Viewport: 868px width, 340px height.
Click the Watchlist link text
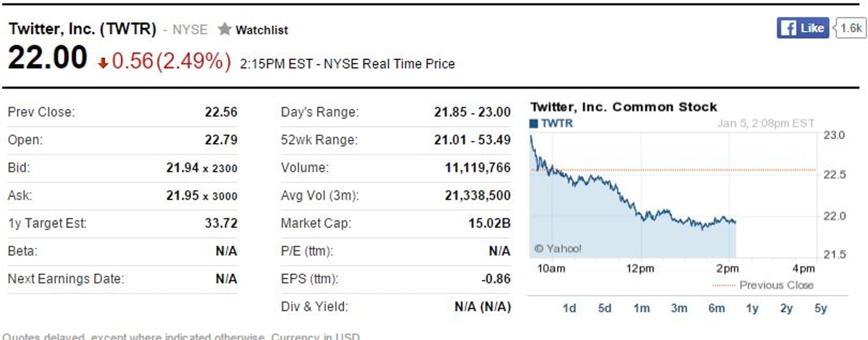(262, 30)
